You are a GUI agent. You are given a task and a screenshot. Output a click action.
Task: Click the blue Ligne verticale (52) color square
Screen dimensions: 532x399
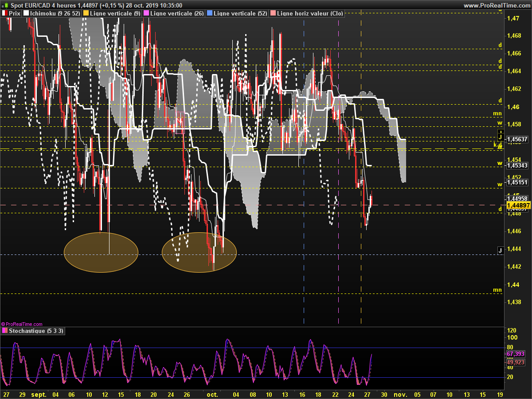209,13
